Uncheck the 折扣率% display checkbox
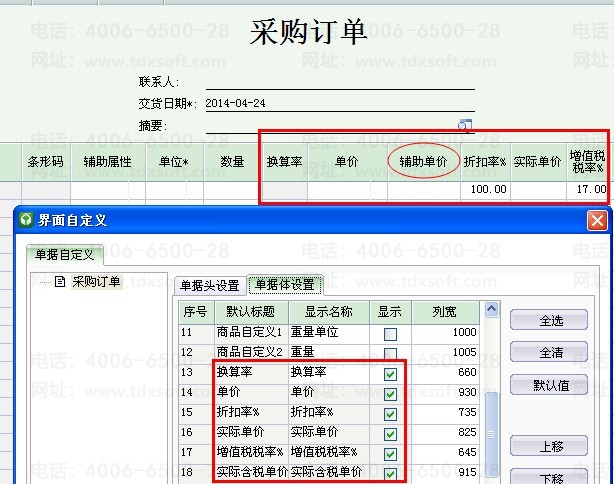 (390, 413)
